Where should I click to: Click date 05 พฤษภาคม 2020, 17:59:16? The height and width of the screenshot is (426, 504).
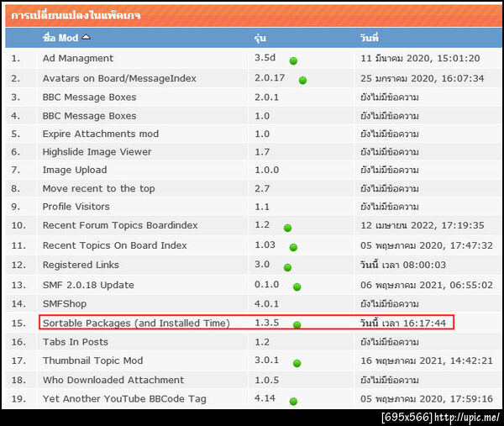point(426,399)
